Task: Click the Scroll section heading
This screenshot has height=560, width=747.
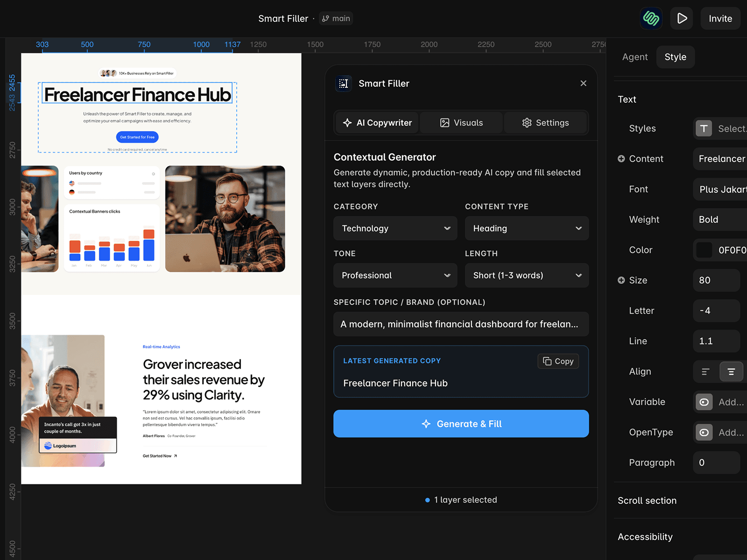Action: (647, 500)
